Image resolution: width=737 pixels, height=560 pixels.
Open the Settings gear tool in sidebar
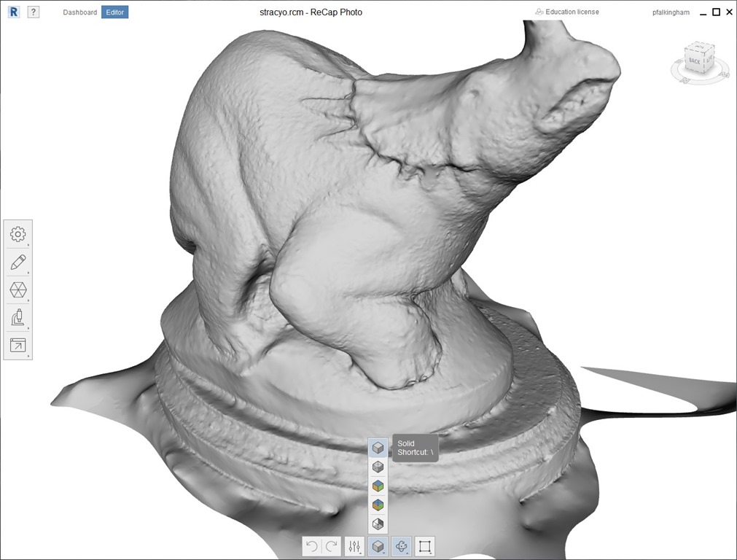[18, 233]
